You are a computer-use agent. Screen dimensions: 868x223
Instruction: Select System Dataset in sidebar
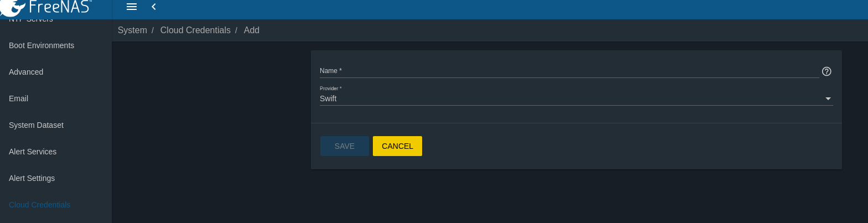coord(36,125)
